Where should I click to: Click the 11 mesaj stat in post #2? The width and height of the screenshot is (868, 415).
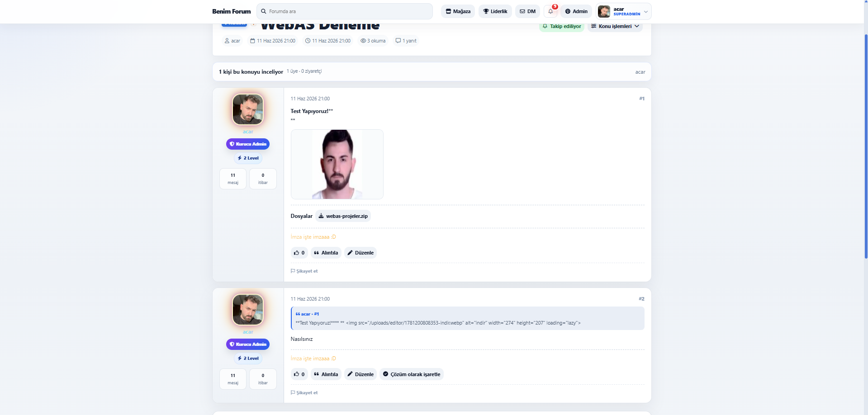pos(233,379)
